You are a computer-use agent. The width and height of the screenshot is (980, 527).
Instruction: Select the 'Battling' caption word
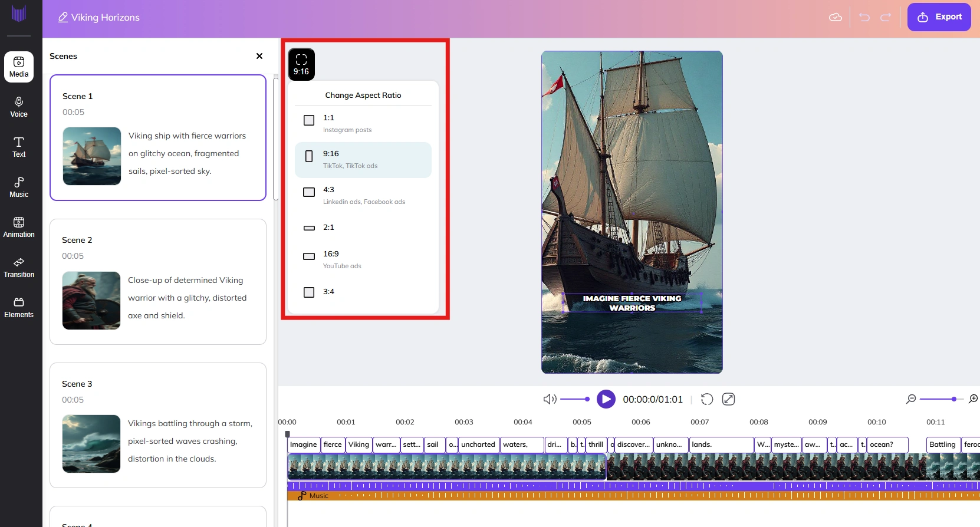[x=943, y=444]
